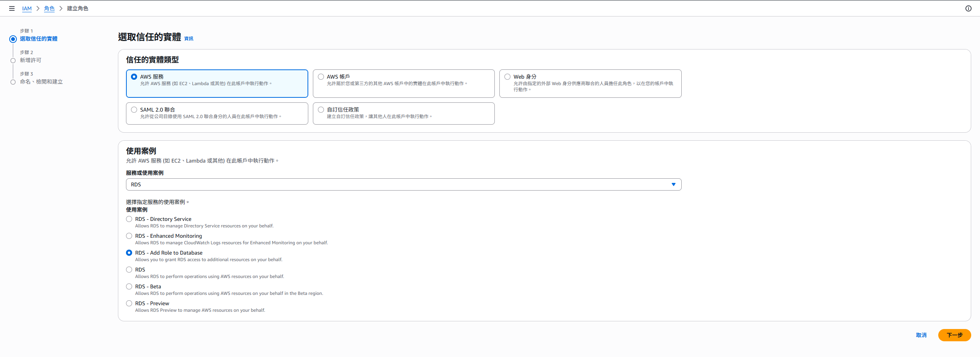Choose the Web 身分 trusted entity type
This screenshot has height=357, width=980.
click(x=590, y=84)
